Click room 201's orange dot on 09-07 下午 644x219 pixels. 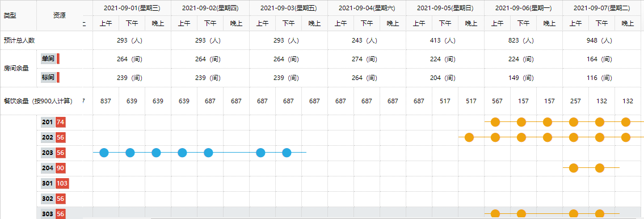coord(600,122)
